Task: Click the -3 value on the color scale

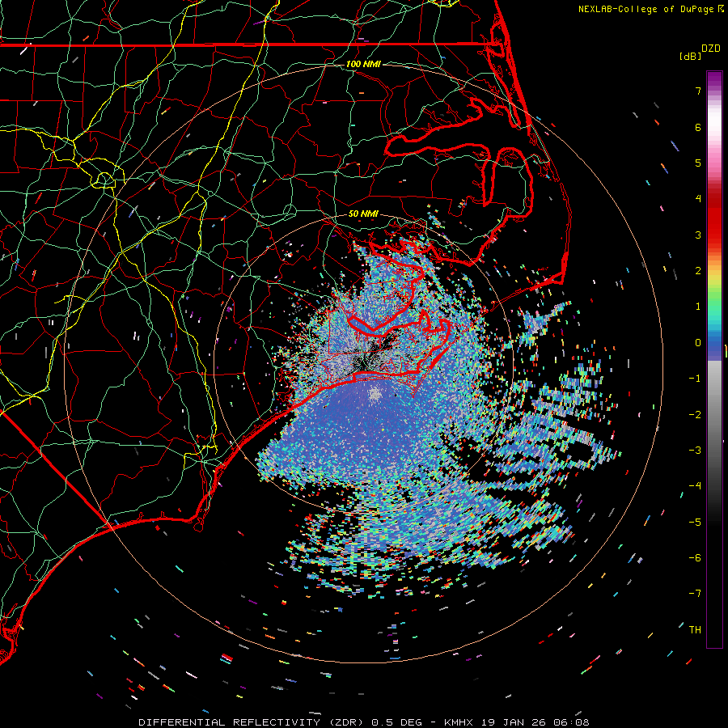Action: click(x=695, y=451)
